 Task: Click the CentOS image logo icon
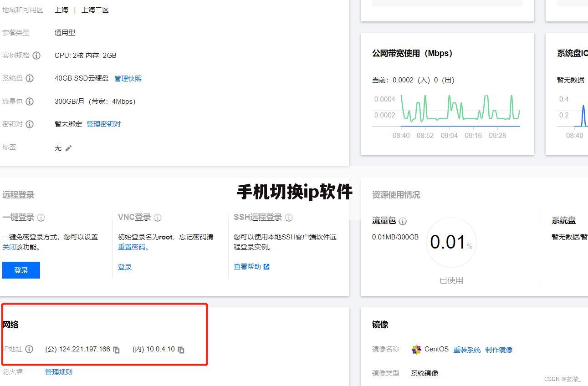coord(416,350)
